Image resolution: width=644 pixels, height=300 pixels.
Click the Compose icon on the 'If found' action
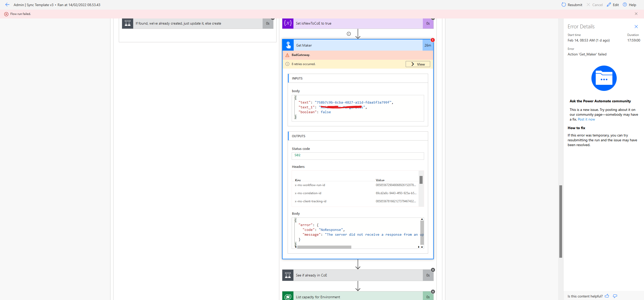click(x=127, y=23)
